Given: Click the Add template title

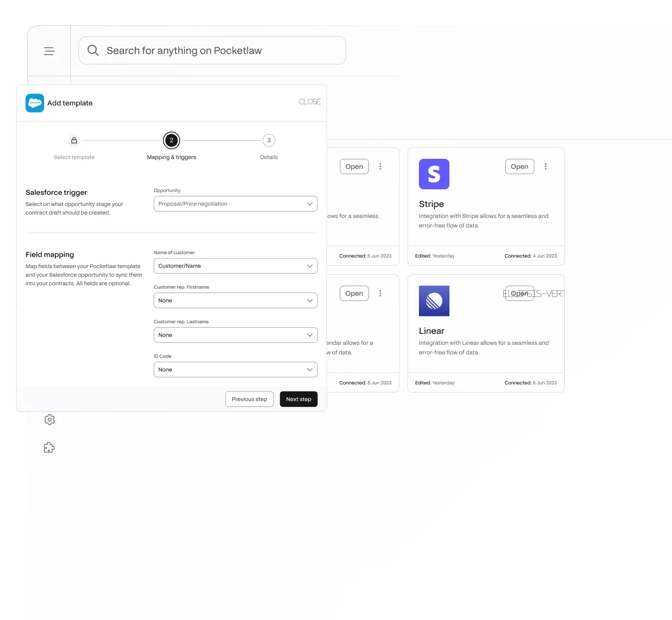Looking at the screenshot, I should pos(70,103).
